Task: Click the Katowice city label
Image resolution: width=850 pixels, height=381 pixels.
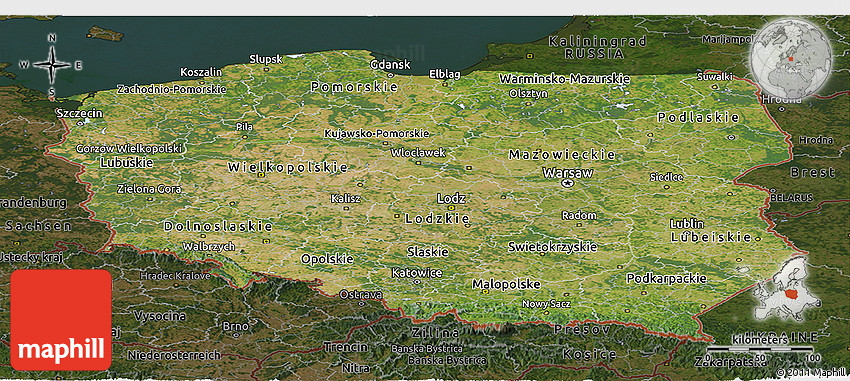Action: 416,273
